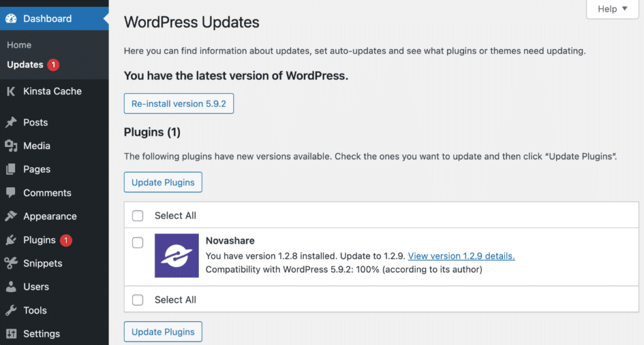The width and height of the screenshot is (644, 345).
Task: Click the Snippets scissors icon
Action: click(11, 263)
